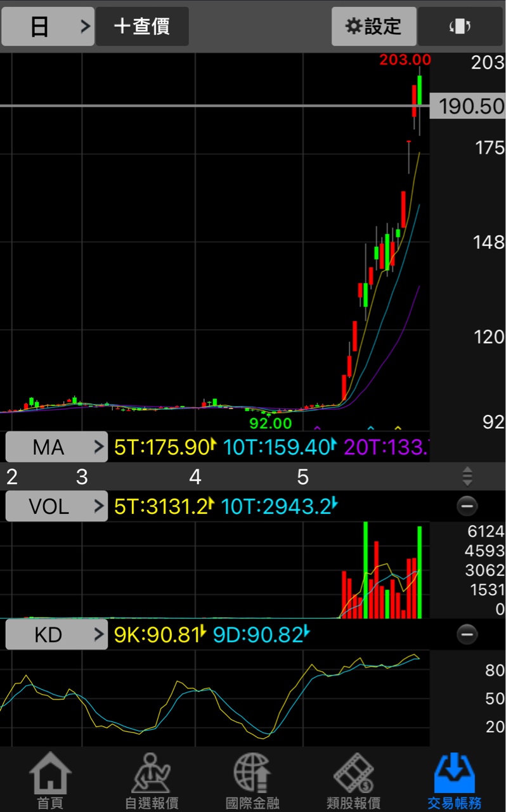The height and width of the screenshot is (812, 506).
Task: Open the MA indicator selector
Action: pyautogui.click(x=56, y=447)
